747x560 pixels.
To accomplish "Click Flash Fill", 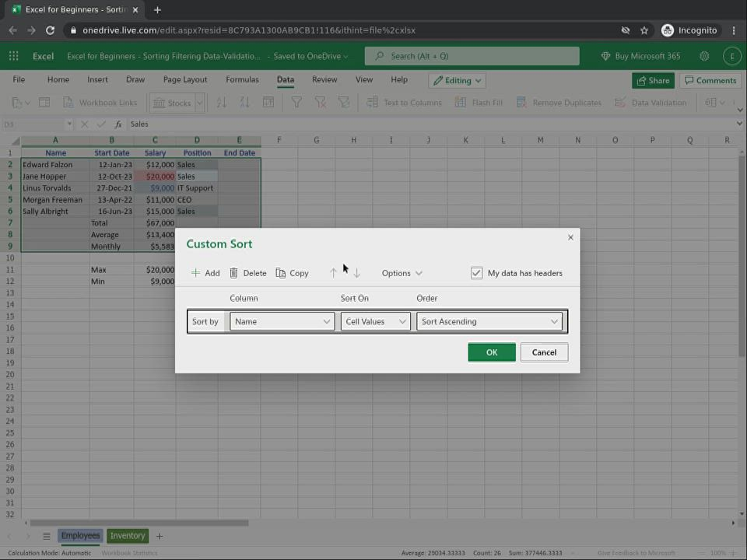I will (479, 103).
